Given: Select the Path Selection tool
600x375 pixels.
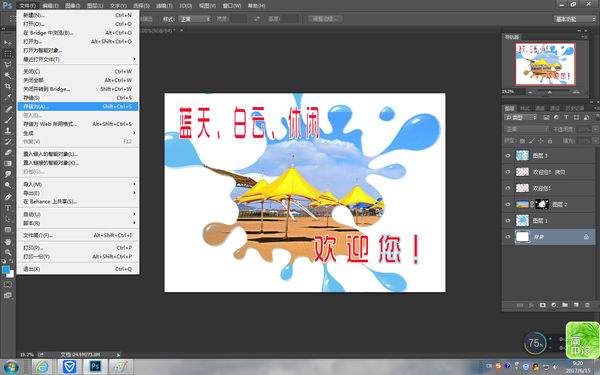Looking at the screenshot, I should pos(8,219).
